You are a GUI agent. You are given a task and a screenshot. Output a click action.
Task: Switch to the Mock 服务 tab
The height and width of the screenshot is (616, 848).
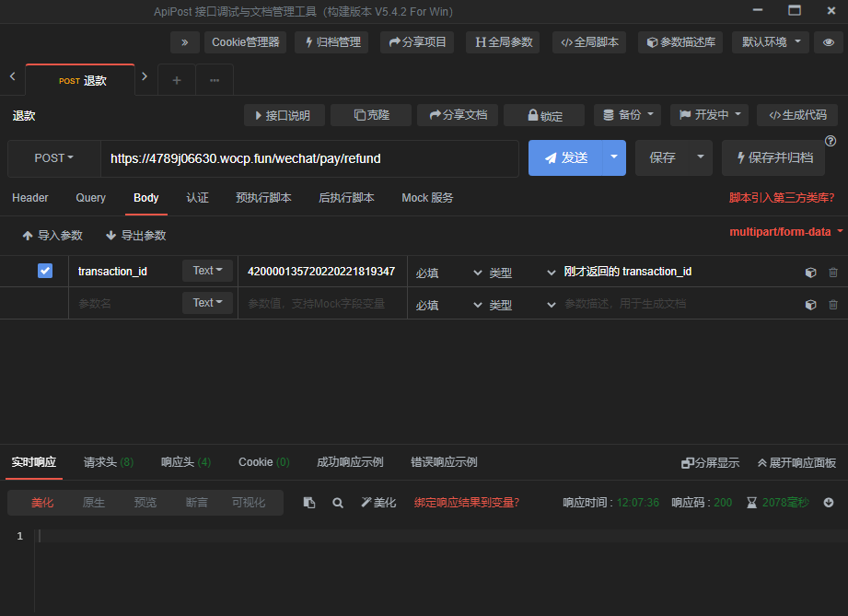[427, 198]
